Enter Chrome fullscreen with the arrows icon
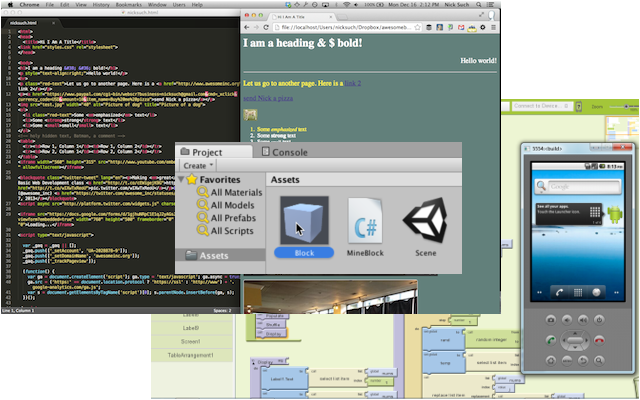This screenshot has width=640, height=400. coord(482,15)
